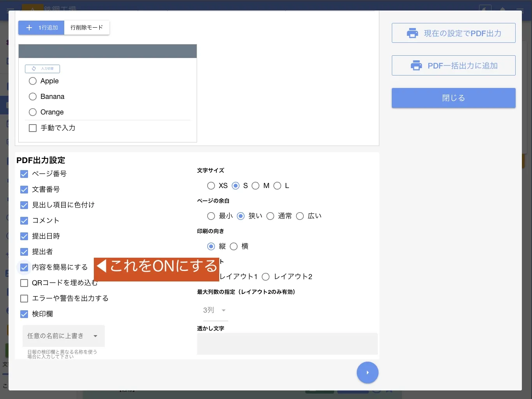Set page margin to 広い

click(x=300, y=216)
